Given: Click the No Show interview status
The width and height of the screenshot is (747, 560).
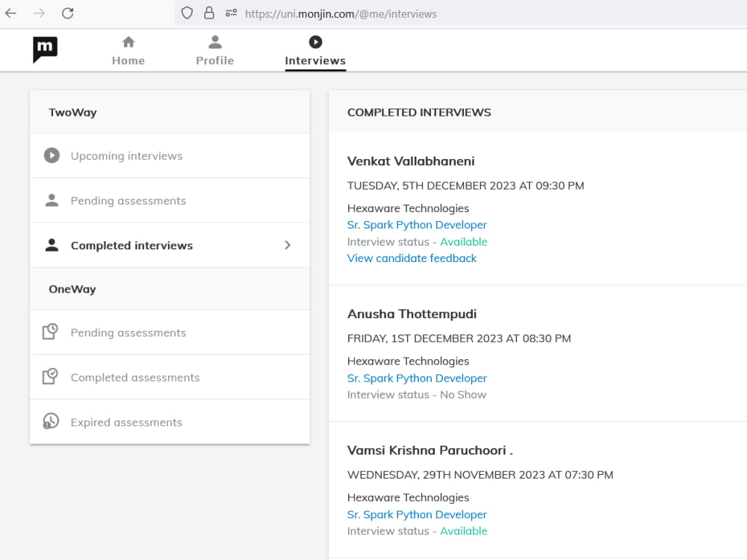Looking at the screenshot, I should point(463,395).
